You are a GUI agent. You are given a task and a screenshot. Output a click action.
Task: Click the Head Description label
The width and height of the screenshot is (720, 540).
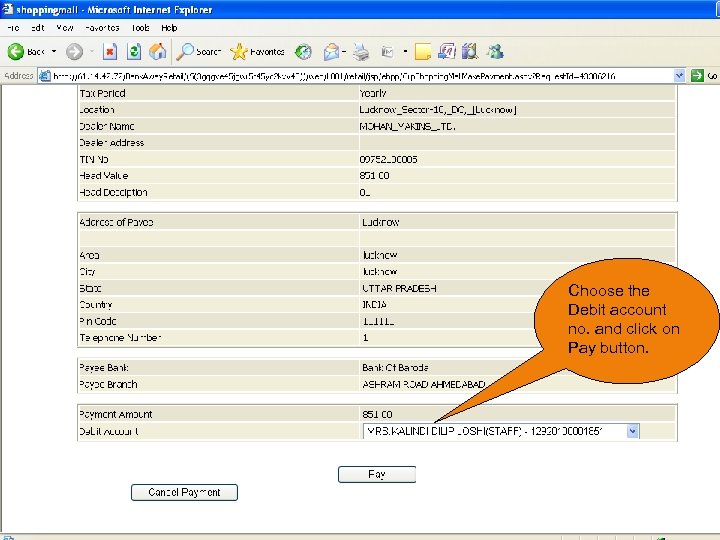click(x=113, y=192)
